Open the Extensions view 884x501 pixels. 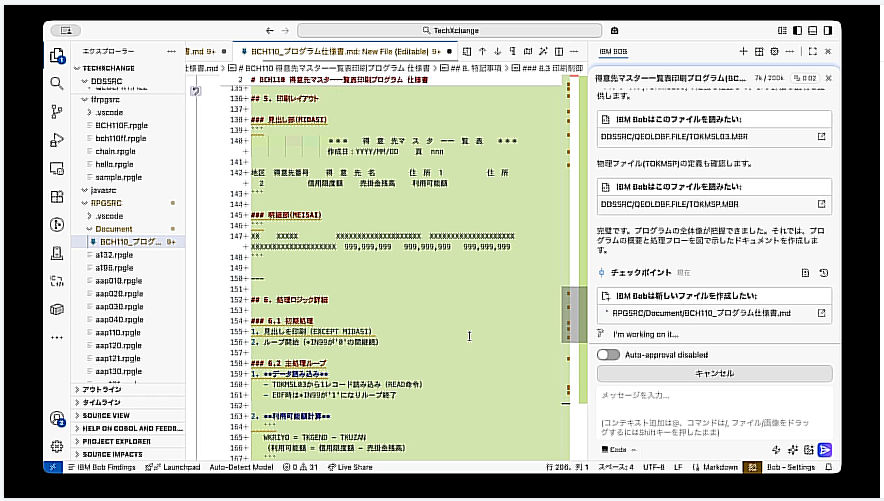(57, 196)
